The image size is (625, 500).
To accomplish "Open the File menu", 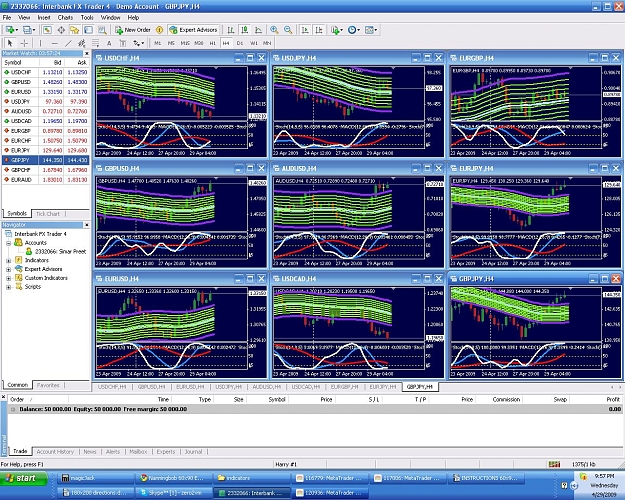I will tap(7, 18).
